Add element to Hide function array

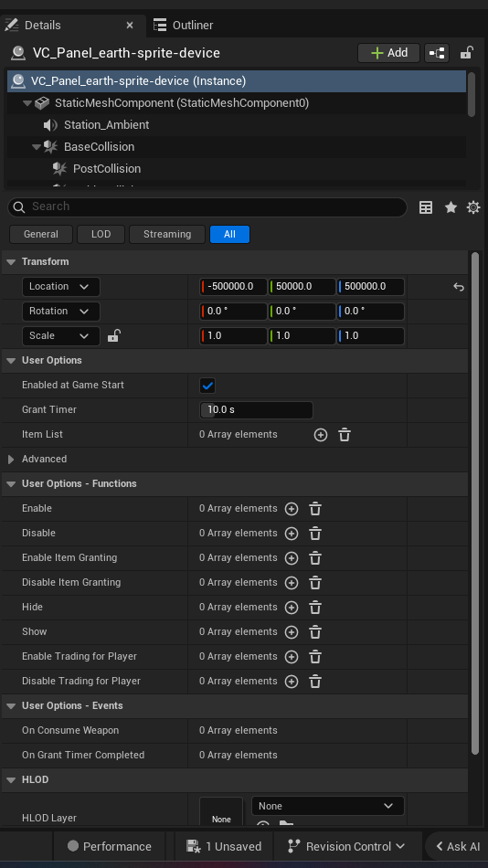292,608
